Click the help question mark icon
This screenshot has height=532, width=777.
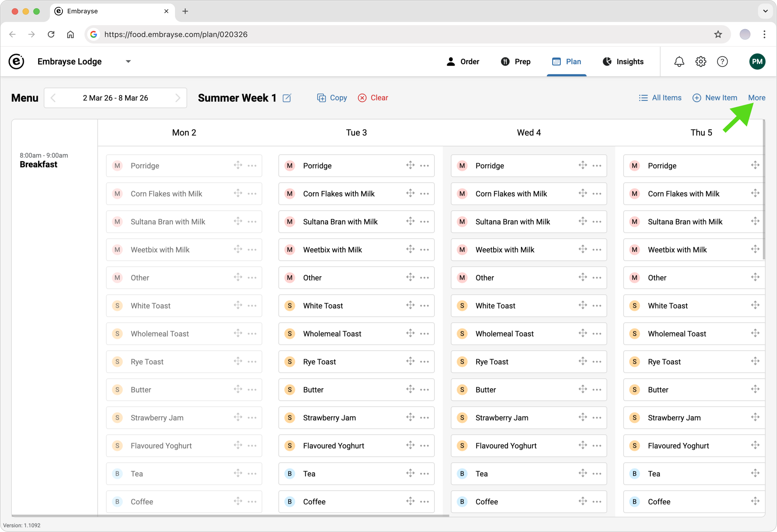722,62
